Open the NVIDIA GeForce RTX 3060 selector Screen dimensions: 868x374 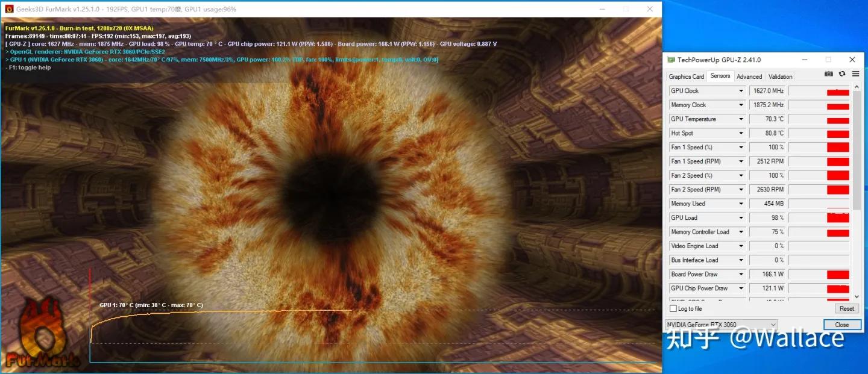click(x=721, y=325)
